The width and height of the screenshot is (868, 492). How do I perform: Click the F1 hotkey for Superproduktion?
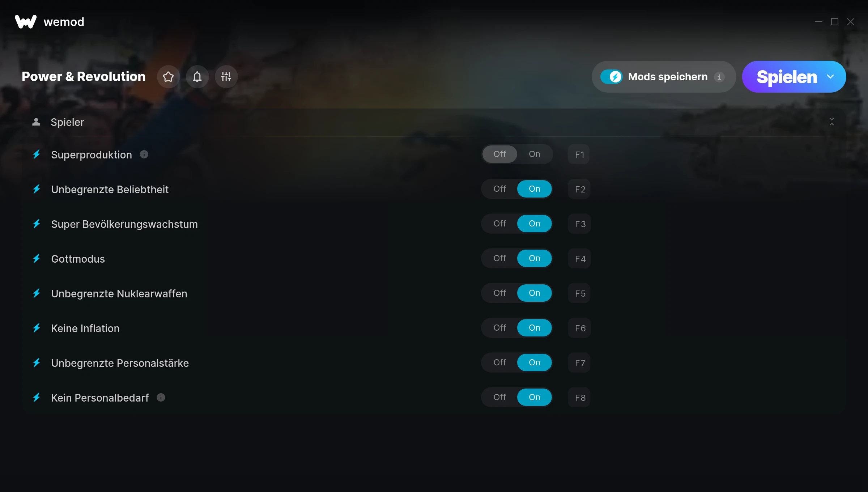click(x=579, y=154)
